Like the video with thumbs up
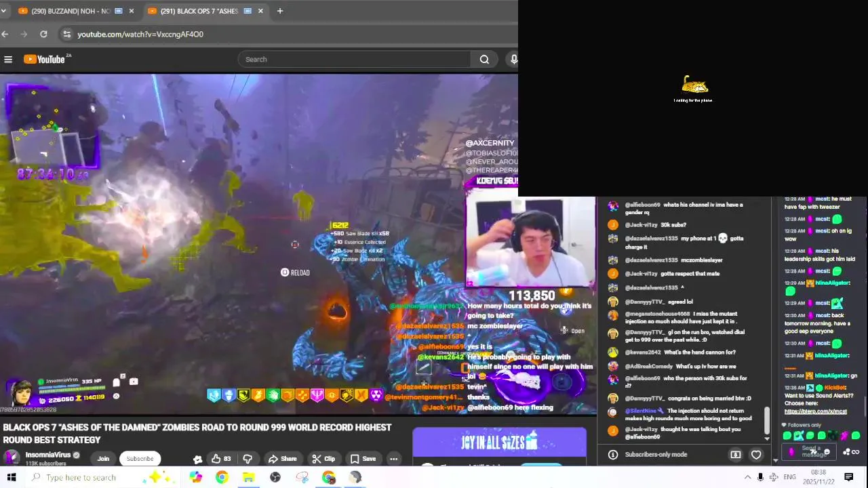 point(220,459)
